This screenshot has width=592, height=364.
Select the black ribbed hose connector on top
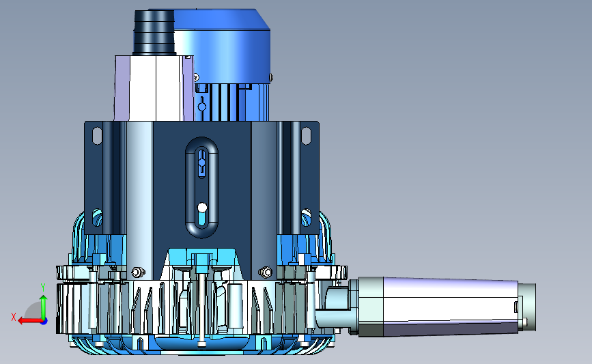pyautogui.click(x=154, y=33)
